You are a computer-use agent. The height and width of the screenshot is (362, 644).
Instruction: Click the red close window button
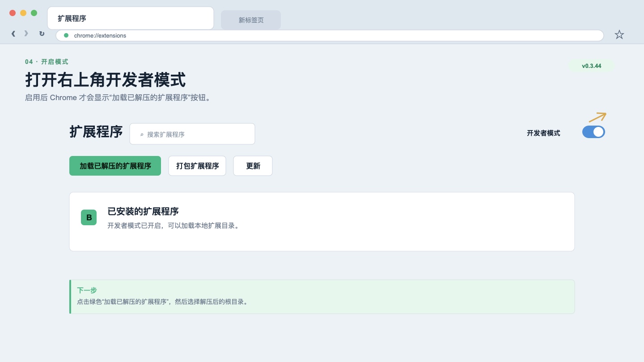pyautogui.click(x=13, y=13)
